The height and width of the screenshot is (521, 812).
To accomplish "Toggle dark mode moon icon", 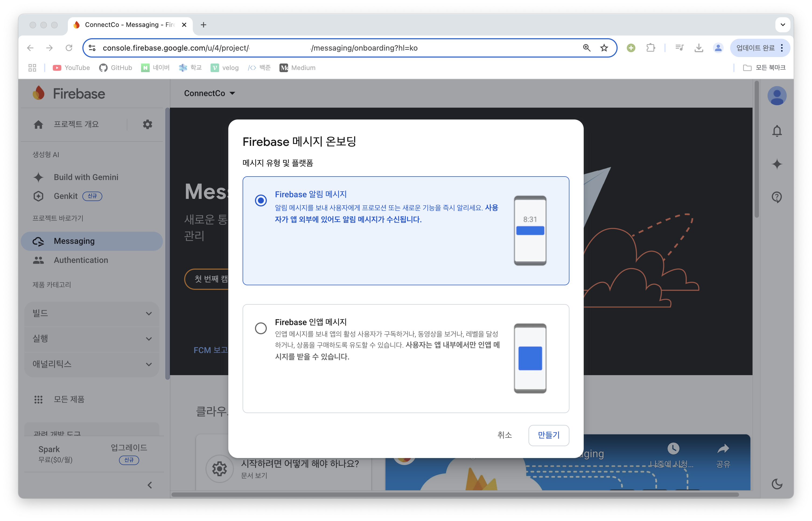I will pos(777,484).
